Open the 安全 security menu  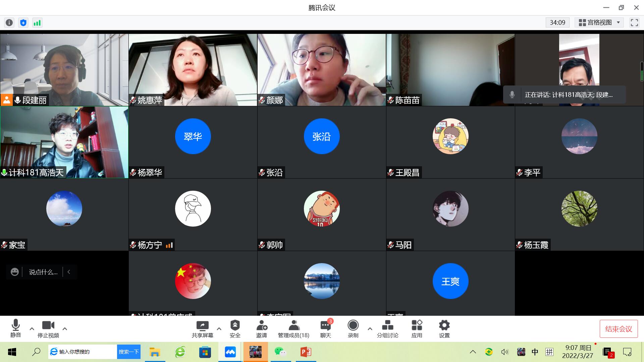[235, 328]
